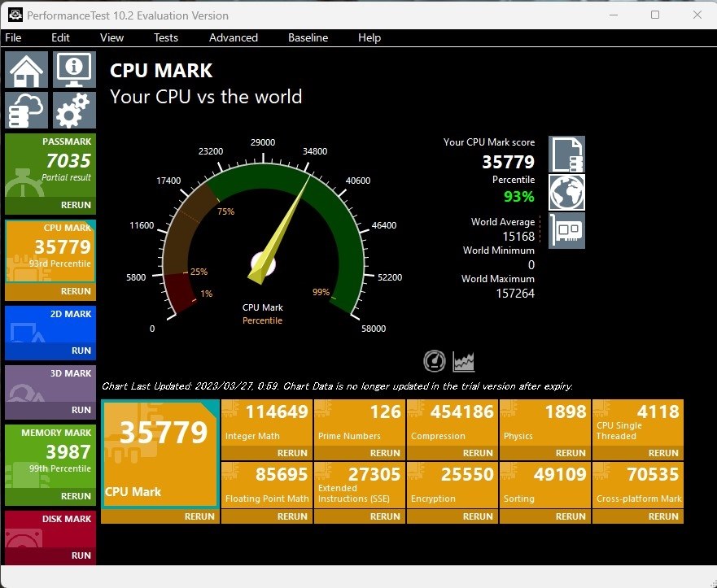Open the gears Settings icon
The width and height of the screenshot is (717, 588).
(74, 110)
